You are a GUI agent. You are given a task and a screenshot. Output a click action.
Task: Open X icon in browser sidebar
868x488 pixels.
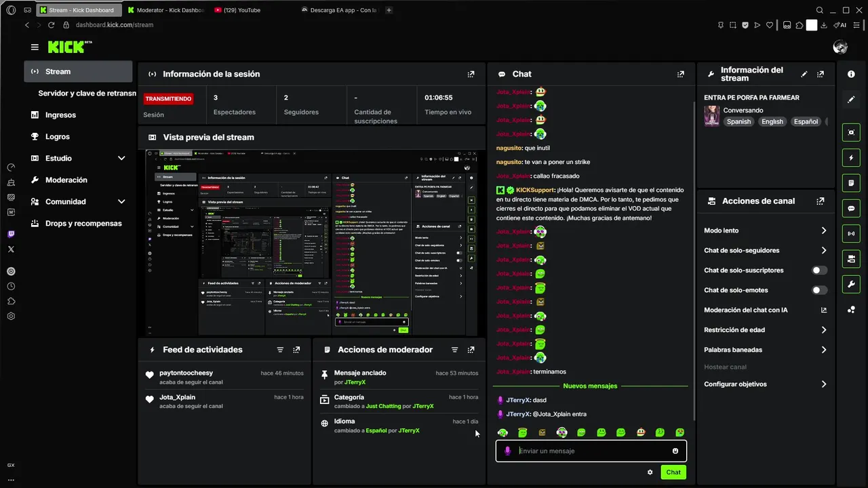coord(11,249)
